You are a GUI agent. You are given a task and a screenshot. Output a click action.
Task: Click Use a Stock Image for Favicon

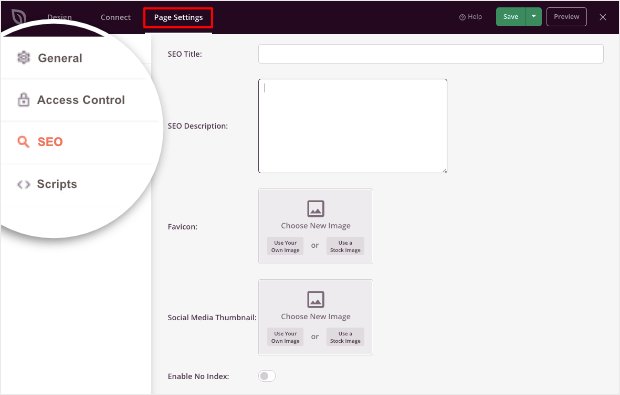[345, 246]
